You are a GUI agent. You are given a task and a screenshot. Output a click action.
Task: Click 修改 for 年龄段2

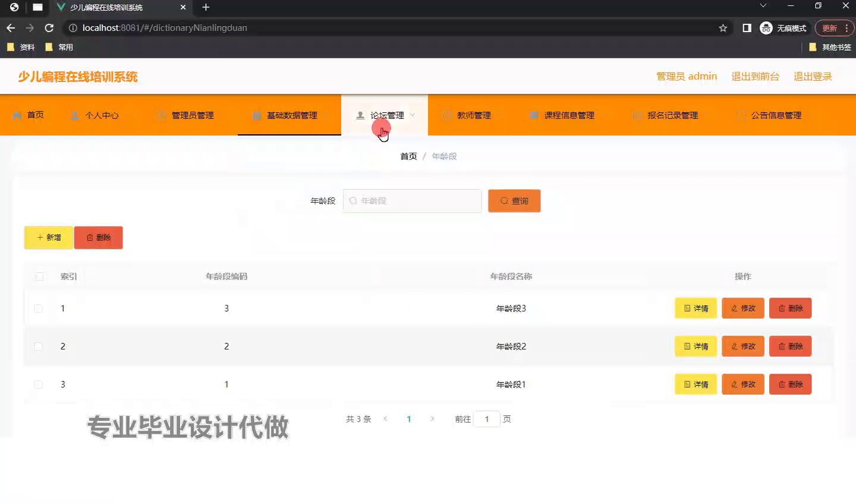click(x=743, y=346)
